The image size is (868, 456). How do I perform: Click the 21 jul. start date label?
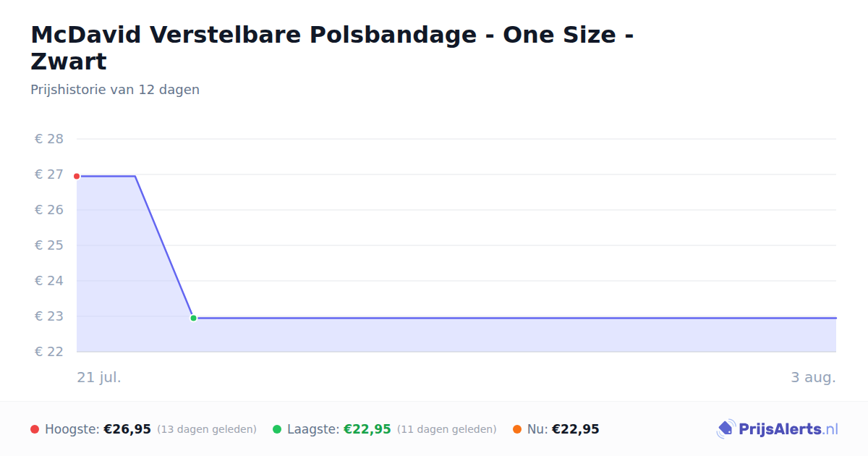point(99,378)
